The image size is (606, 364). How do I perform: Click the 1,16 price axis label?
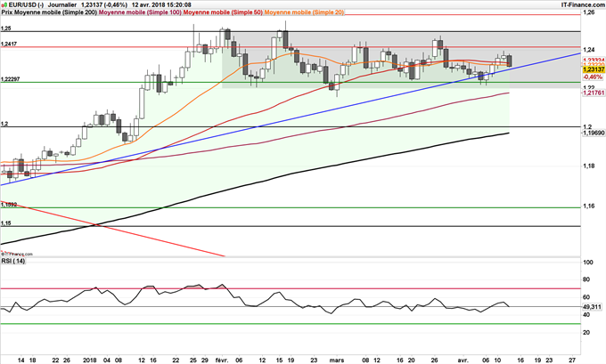point(589,206)
